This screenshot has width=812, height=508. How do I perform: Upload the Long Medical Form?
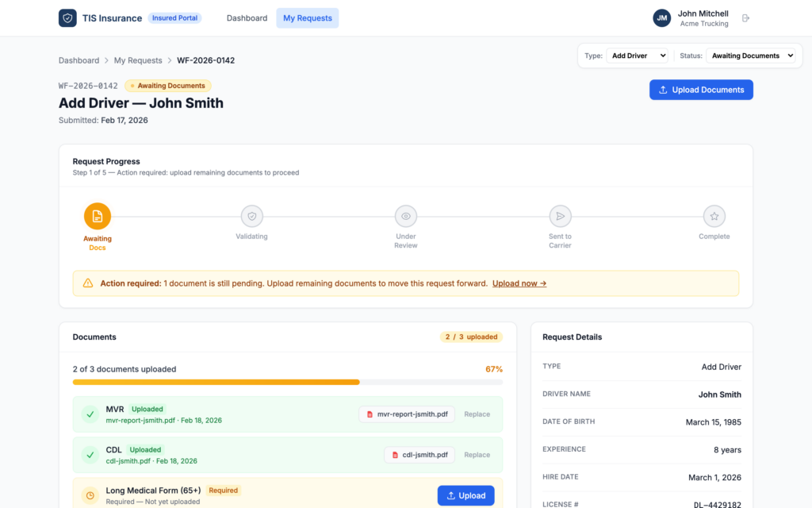(466, 495)
